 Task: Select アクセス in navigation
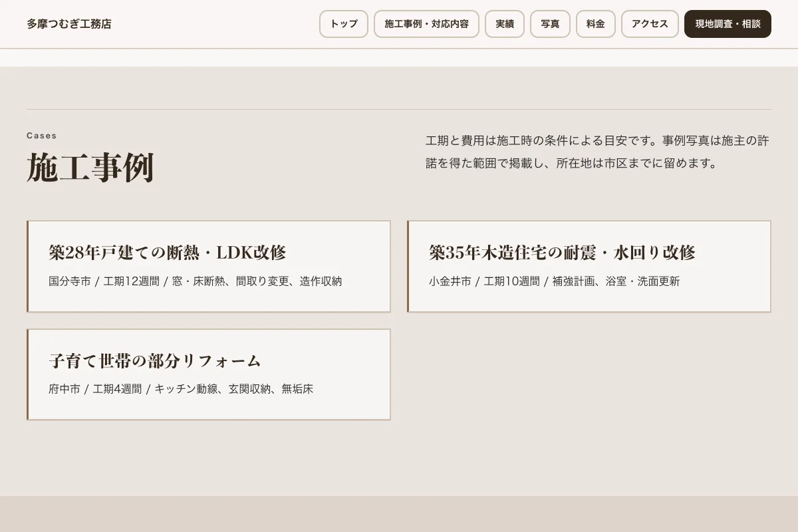[x=650, y=24]
